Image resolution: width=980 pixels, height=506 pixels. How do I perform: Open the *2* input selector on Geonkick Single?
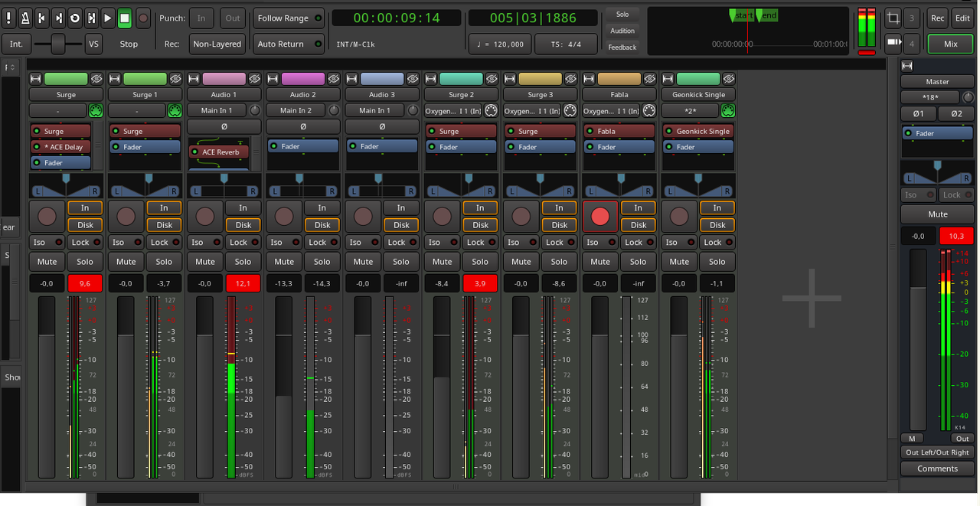tap(689, 110)
